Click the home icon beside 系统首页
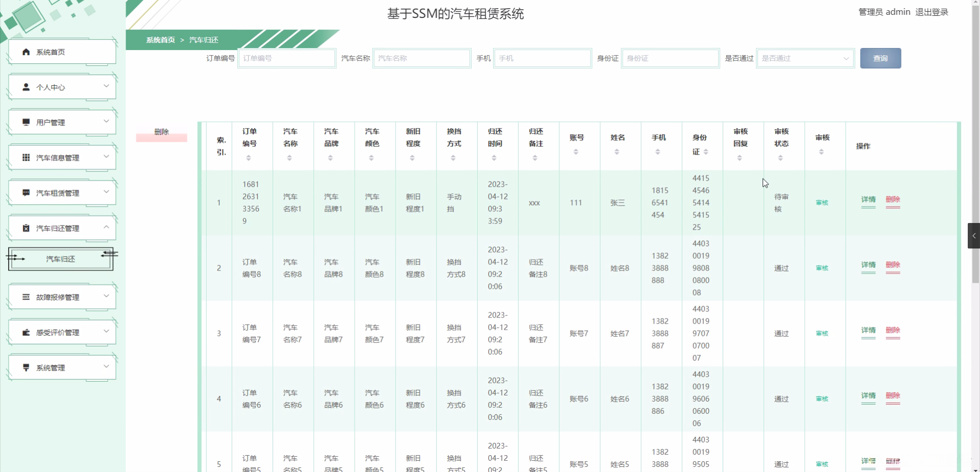 (x=26, y=52)
